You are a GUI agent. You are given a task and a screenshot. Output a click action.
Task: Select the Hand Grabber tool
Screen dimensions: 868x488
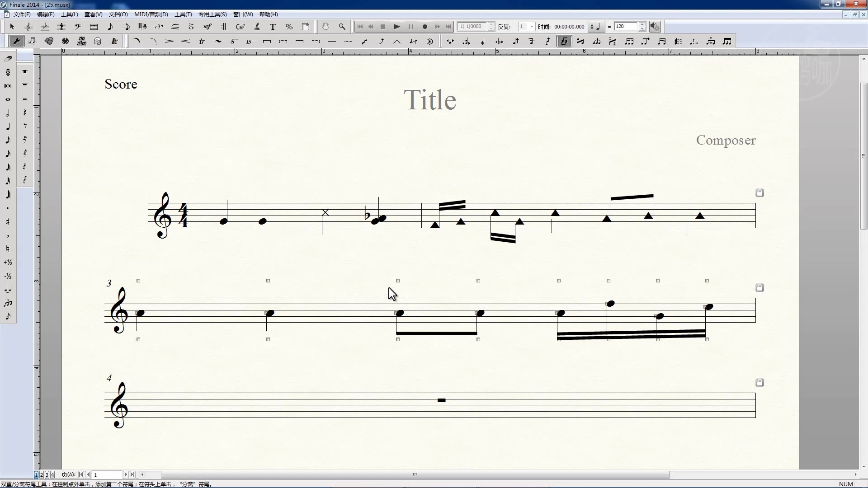pos(325,27)
